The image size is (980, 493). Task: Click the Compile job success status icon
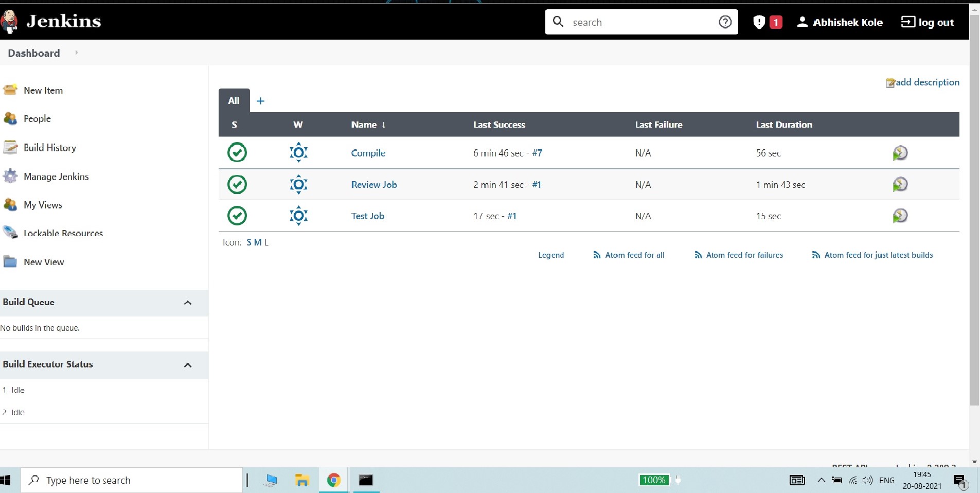(237, 152)
